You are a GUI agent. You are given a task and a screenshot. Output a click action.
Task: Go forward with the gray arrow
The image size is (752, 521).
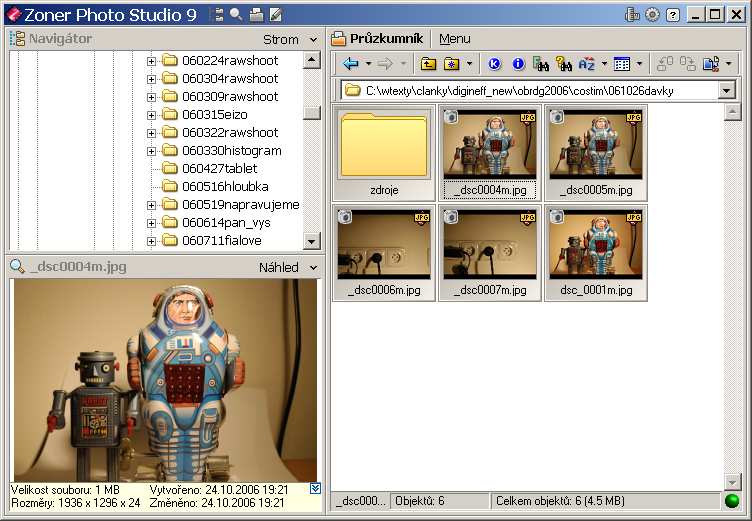385,63
